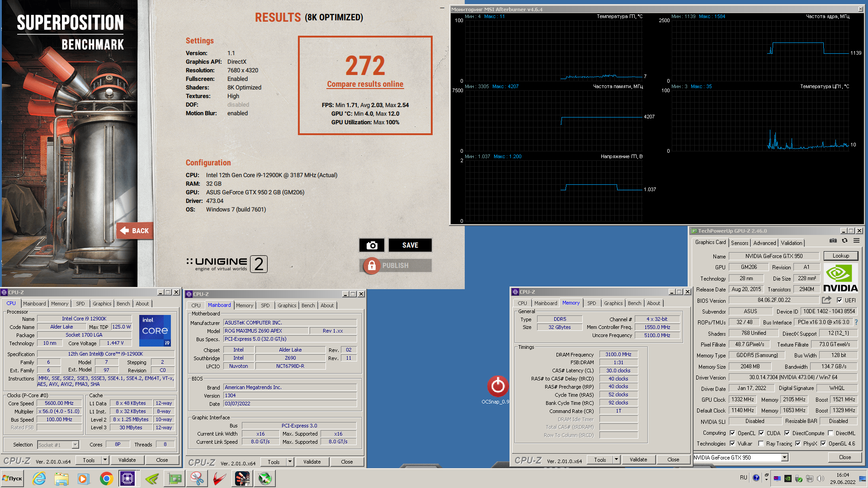Toggle the CUDA checkbox
Screen dimensions: 868x488
[761, 433]
